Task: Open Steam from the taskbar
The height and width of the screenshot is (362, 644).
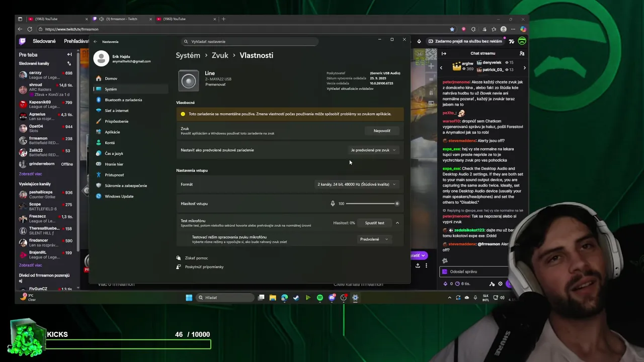Action: click(x=296, y=298)
